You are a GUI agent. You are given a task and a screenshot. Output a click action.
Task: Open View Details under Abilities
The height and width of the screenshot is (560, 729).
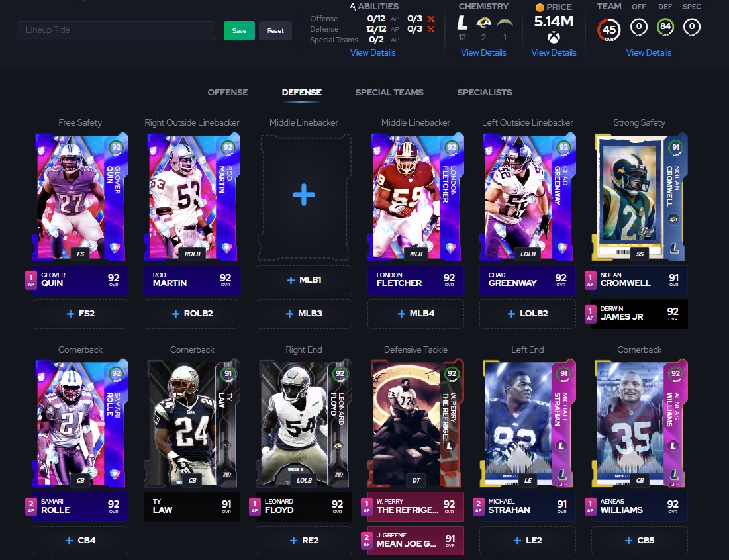point(373,52)
